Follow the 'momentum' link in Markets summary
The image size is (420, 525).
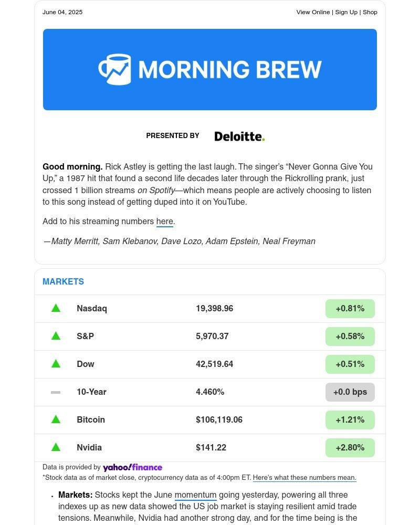pyautogui.click(x=196, y=495)
